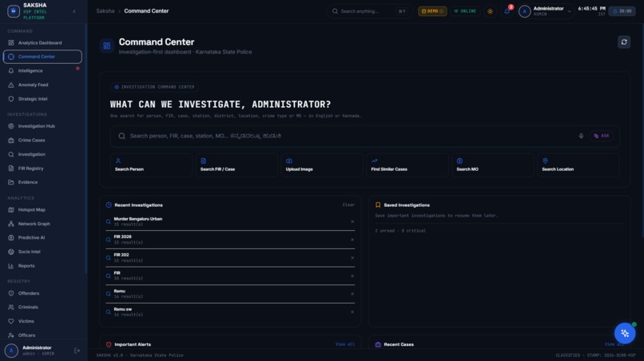Open Strategic Intel page
This screenshot has width=644, height=361.
[x=42, y=99]
